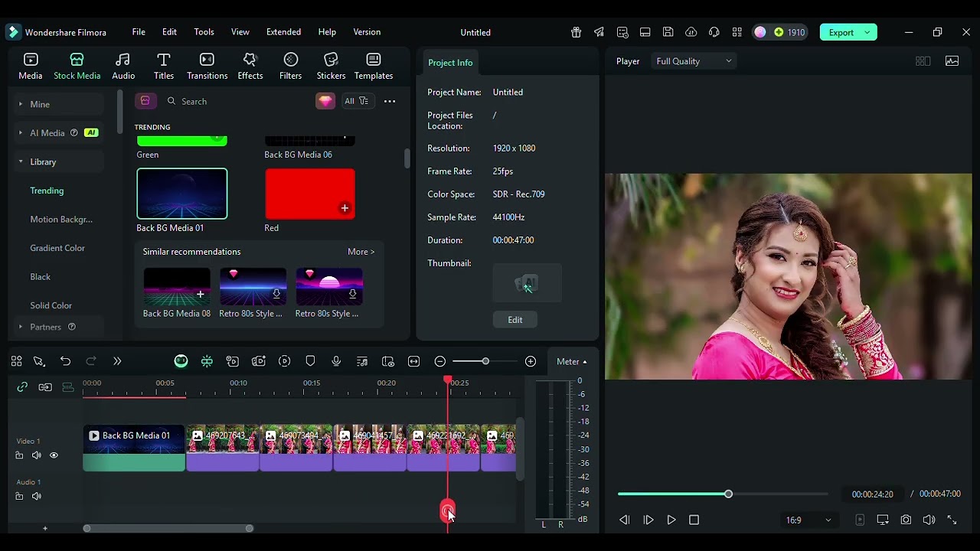Open the Titles tab
The image size is (980, 551).
164,66
